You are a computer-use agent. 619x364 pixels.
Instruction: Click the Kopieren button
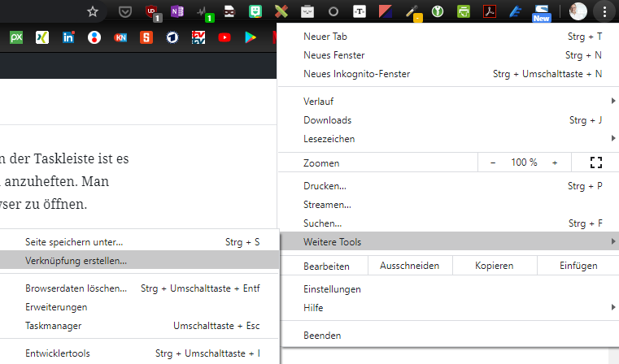(x=495, y=266)
